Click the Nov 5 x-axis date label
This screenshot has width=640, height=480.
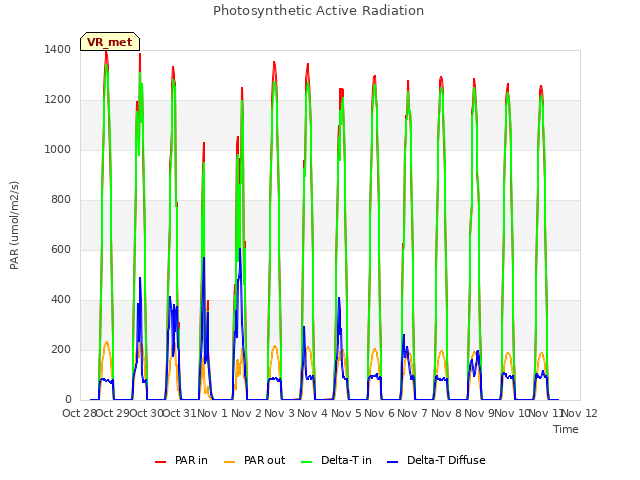click(346, 413)
